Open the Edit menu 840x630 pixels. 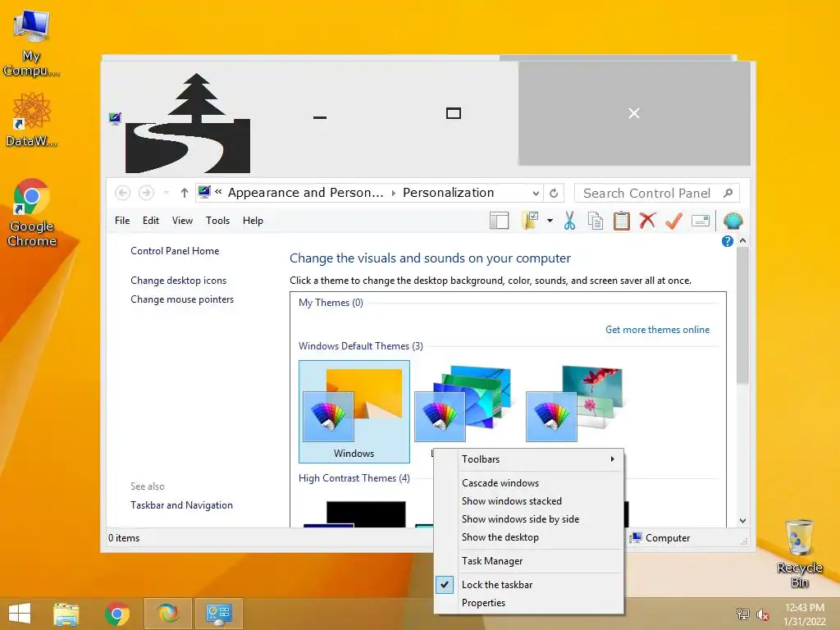click(x=151, y=220)
